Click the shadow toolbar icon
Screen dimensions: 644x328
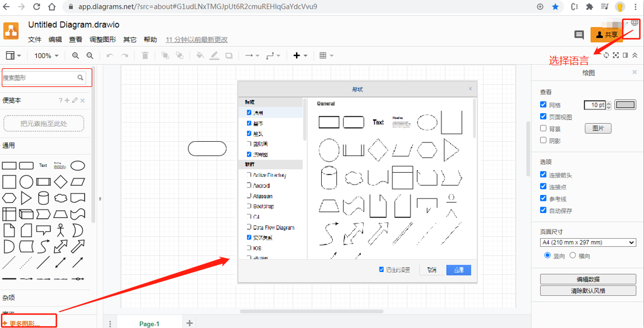pyautogui.click(x=229, y=55)
